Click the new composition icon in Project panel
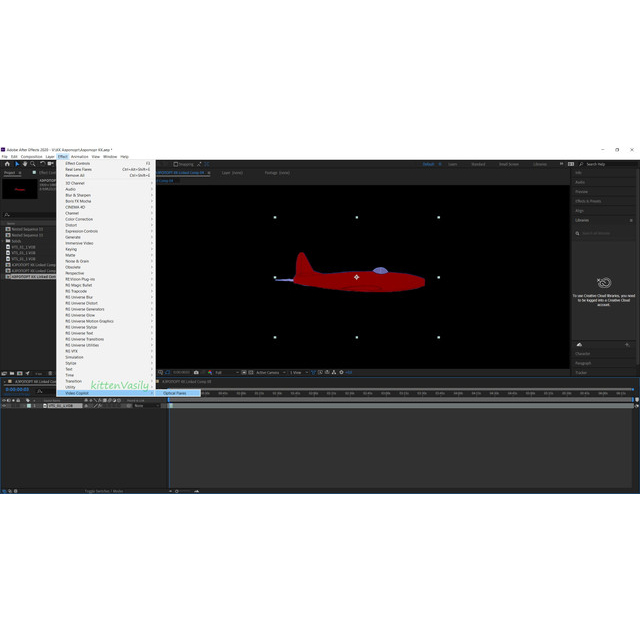The width and height of the screenshot is (640, 640). 20,373
